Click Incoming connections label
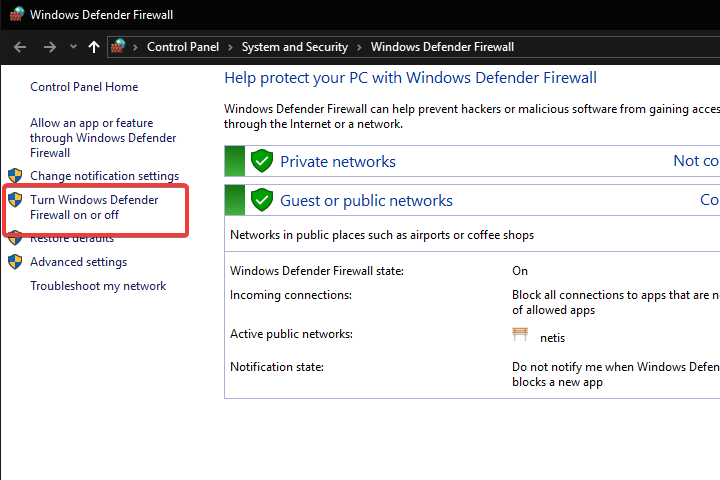The image size is (720, 480). click(291, 295)
